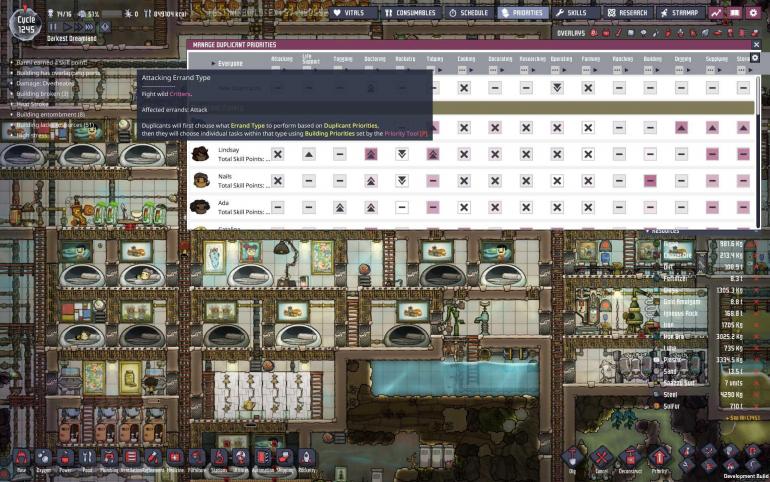The width and height of the screenshot is (770, 482).
Task: Open Ranching column options dropdown
Action: [617, 70]
